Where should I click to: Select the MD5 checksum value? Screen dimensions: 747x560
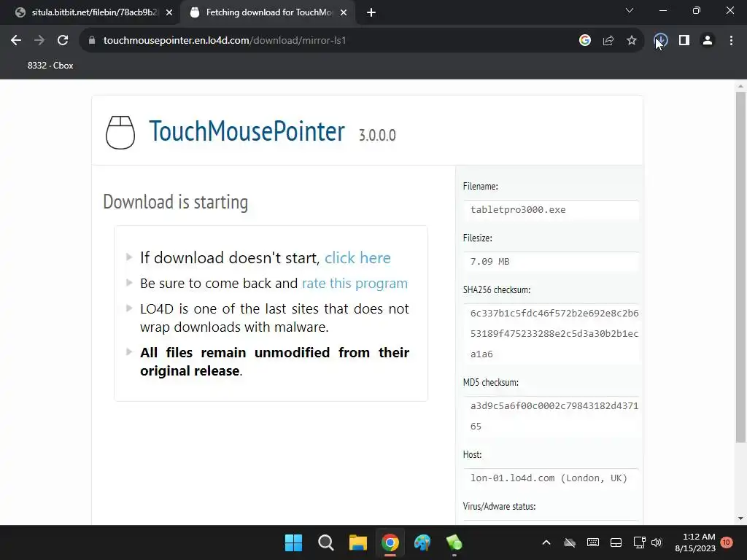click(x=554, y=416)
